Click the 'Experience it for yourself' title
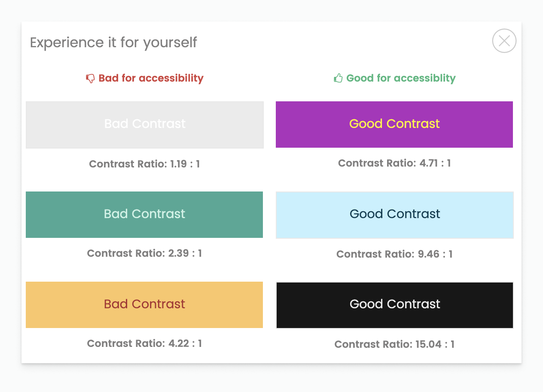 click(x=113, y=43)
